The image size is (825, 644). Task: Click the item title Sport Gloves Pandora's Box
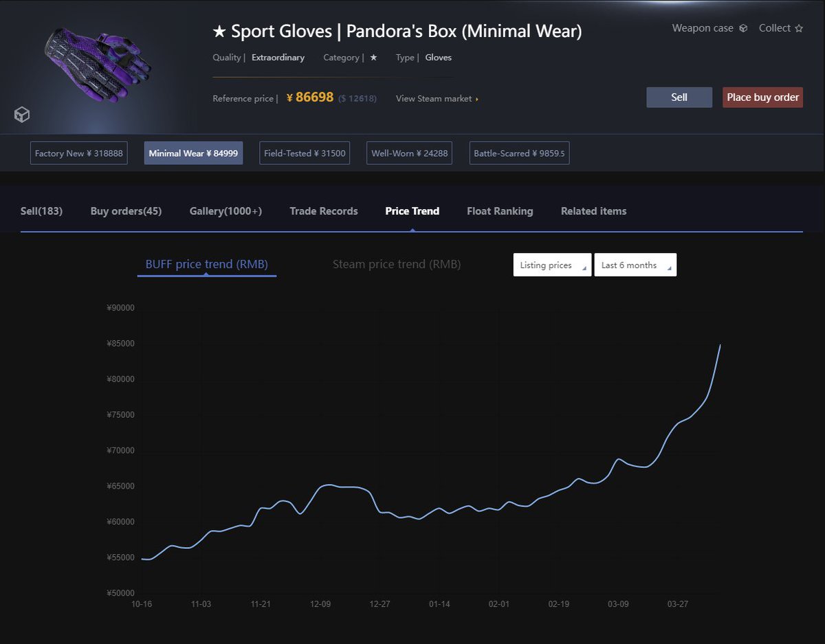[x=397, y=32]
